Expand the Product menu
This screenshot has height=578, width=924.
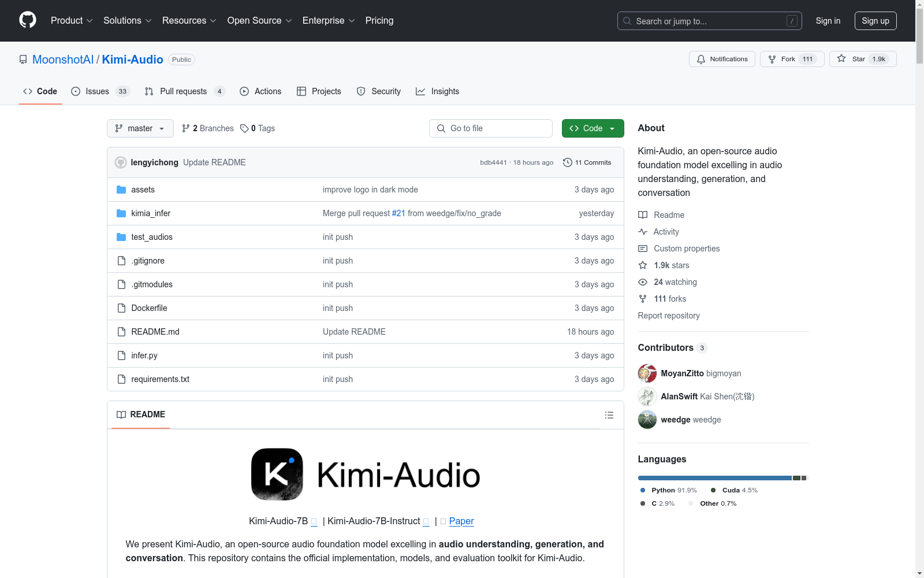[72, 20]
